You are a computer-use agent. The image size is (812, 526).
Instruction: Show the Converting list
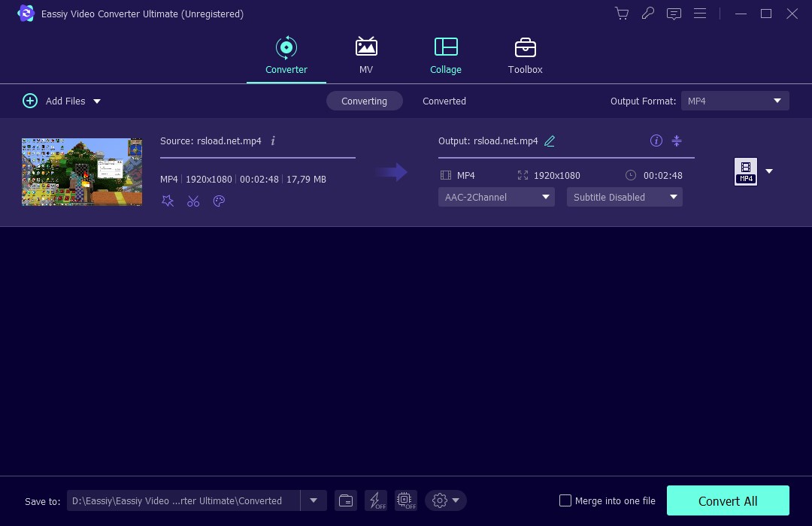click(x=364, y=101)
